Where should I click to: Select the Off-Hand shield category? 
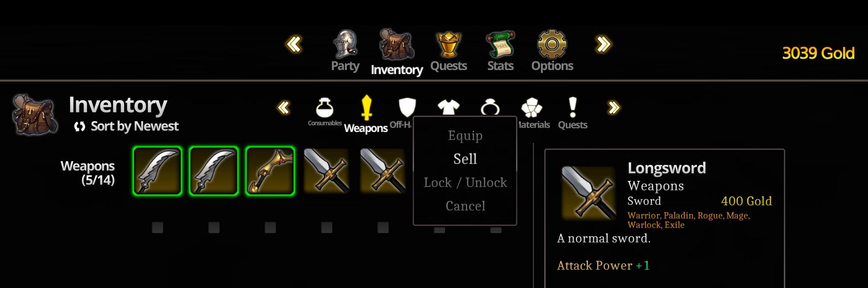coord(407,108)
